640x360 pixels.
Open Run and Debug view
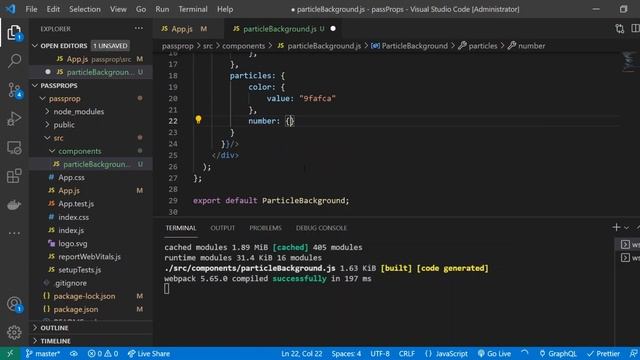click(x=14, y=119)
